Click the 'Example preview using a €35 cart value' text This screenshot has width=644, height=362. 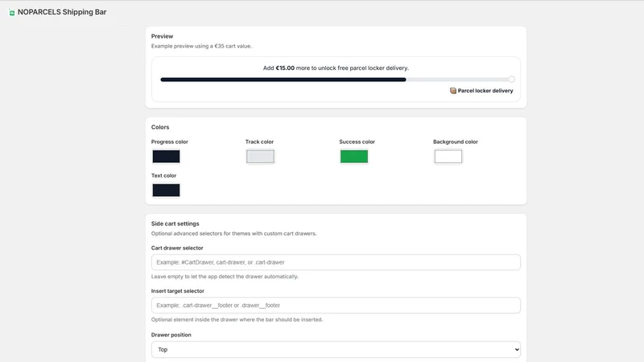coord(201,46)
